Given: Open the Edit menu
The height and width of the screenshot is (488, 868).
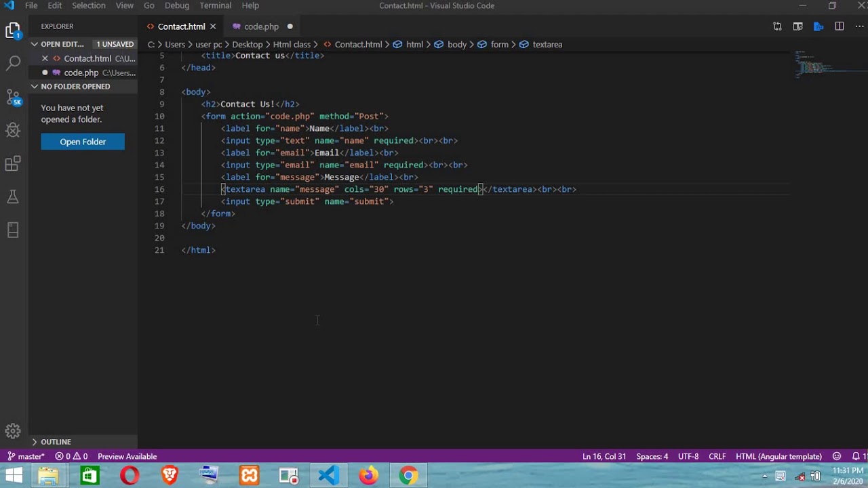Looking at the screenshot, I should coord(55,5).
